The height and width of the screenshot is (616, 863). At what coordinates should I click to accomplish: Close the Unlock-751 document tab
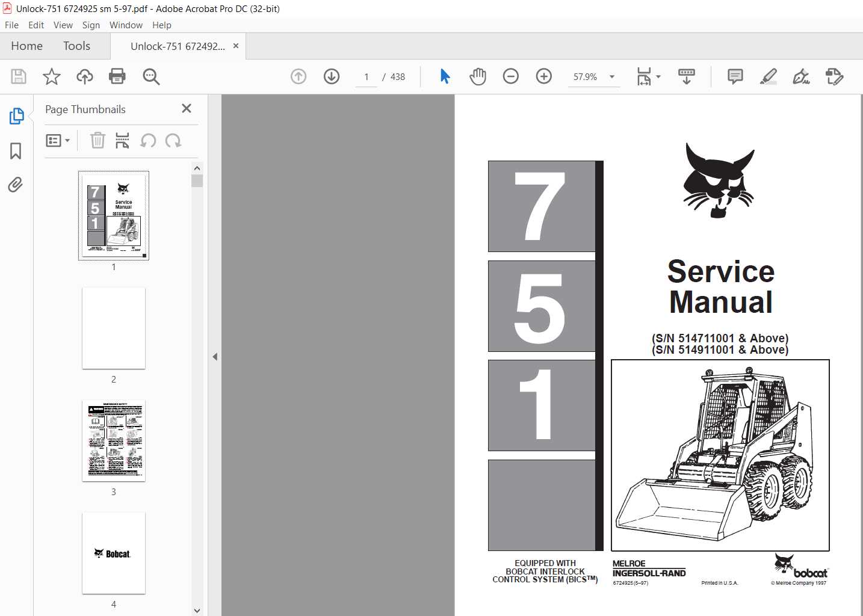236,46
